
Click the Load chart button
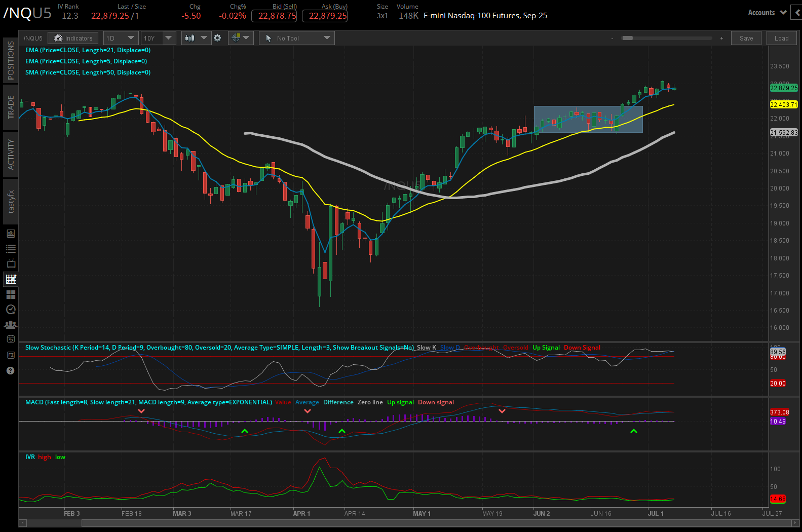pyautogui.click(x=781, y=38)
